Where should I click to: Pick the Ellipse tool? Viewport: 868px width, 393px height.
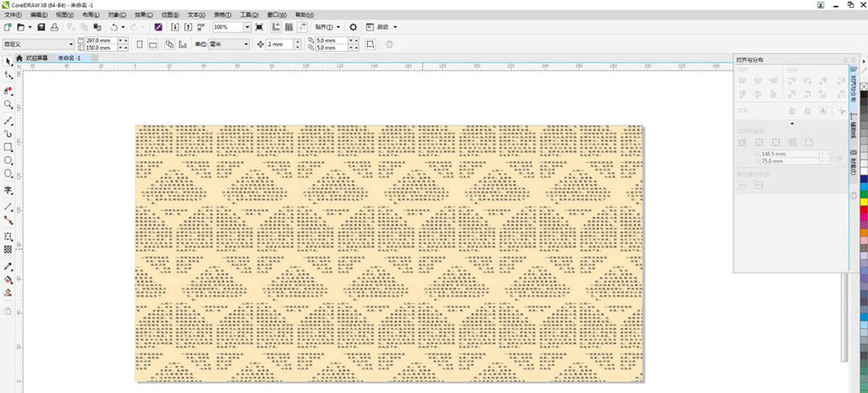coord(8,160)
